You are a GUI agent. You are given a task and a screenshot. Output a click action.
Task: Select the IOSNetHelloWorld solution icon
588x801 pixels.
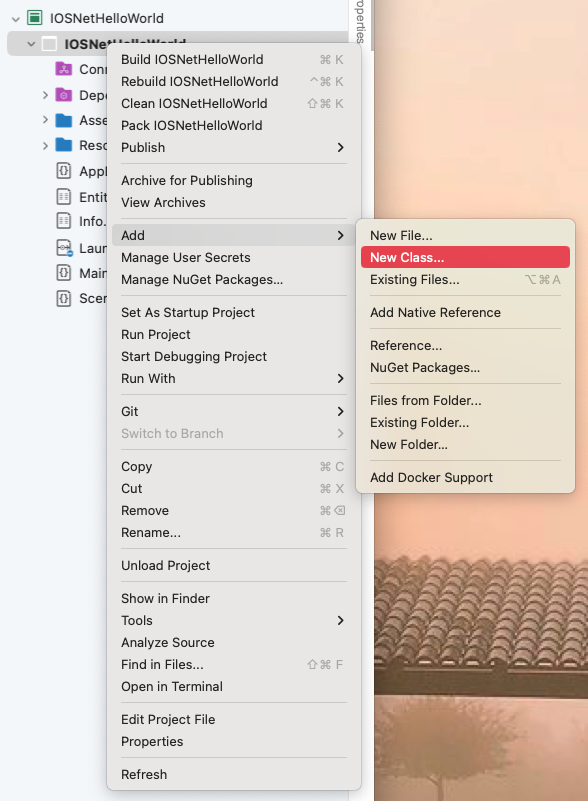pos(34,18)
